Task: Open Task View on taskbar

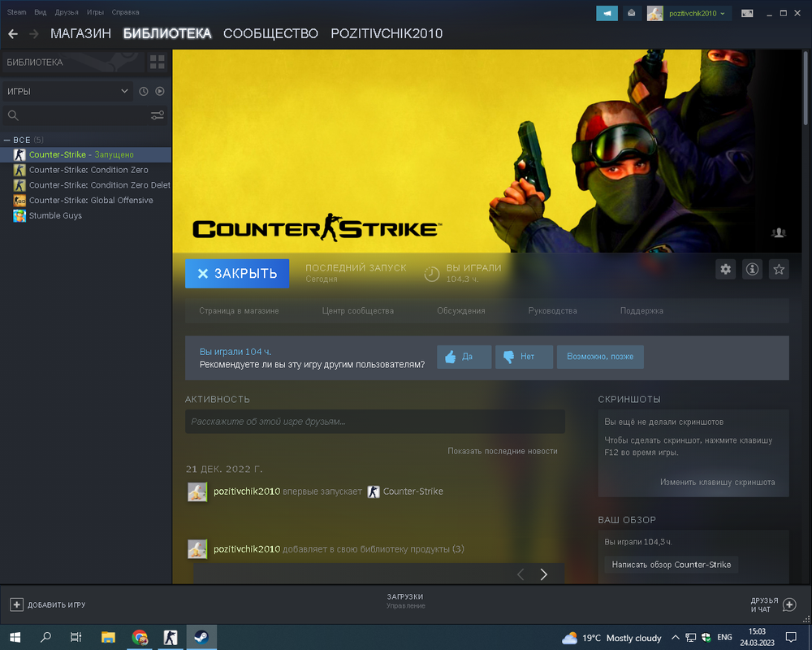Action: (x=76, y=637)
